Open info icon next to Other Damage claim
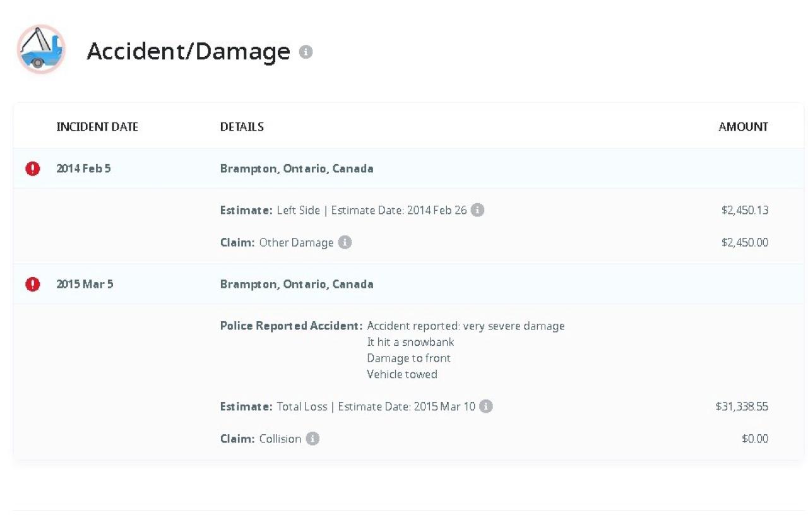This screenshot has height=532, width=808. [345, 242]
